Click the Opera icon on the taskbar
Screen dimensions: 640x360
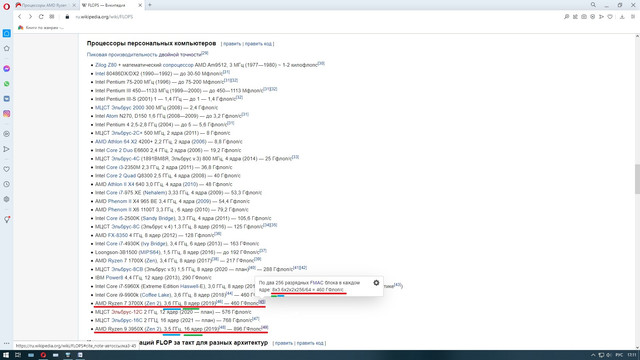click(43, 355)
